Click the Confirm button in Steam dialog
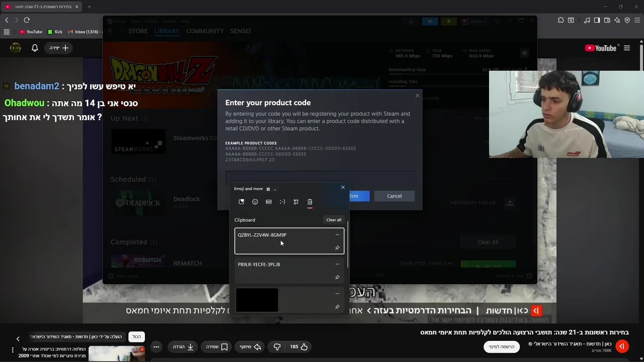This screenshot has width=644, height=362. (359, 196)
